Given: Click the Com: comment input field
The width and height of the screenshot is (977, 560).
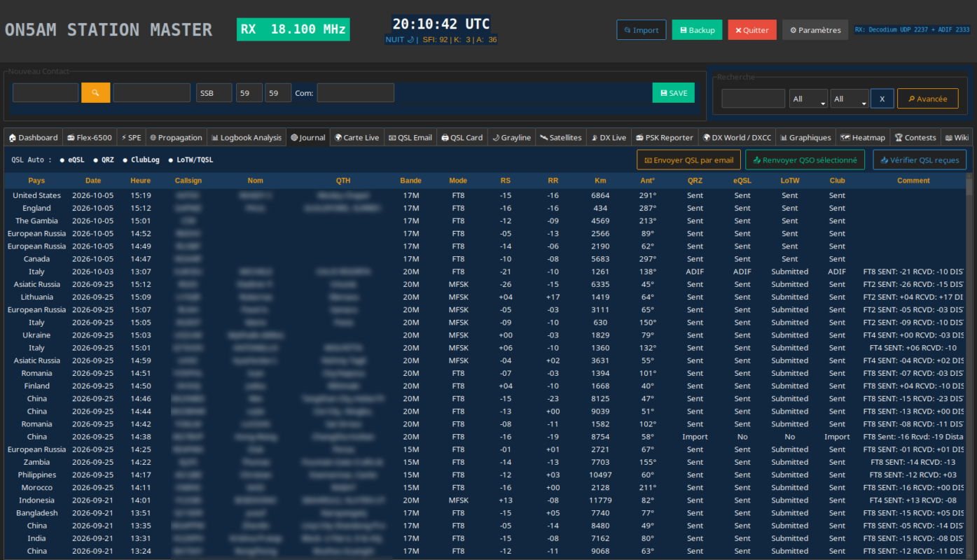Looking at the screenshot, I should 356,93.
